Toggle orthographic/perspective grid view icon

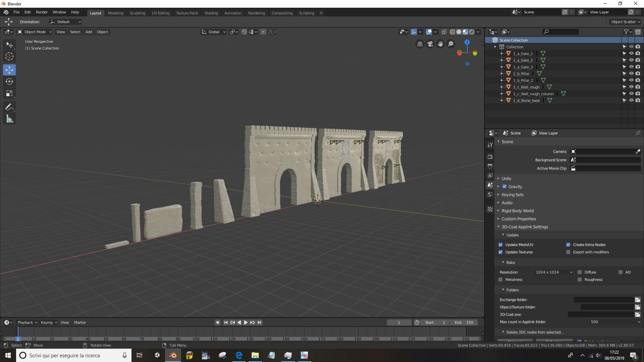pos(420,44)
